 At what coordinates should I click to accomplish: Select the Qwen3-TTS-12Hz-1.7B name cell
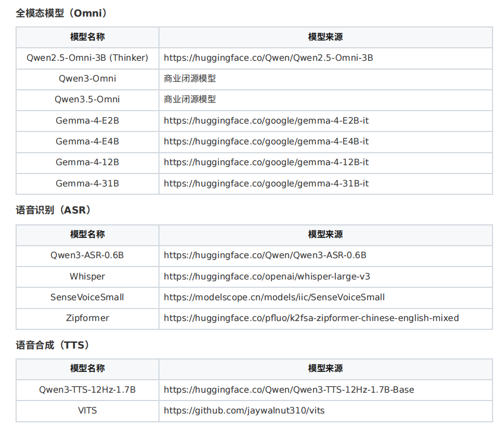87,390
